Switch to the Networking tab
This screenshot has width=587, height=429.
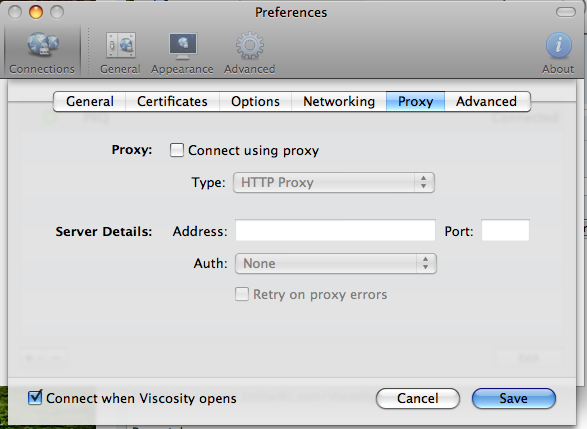339,101
